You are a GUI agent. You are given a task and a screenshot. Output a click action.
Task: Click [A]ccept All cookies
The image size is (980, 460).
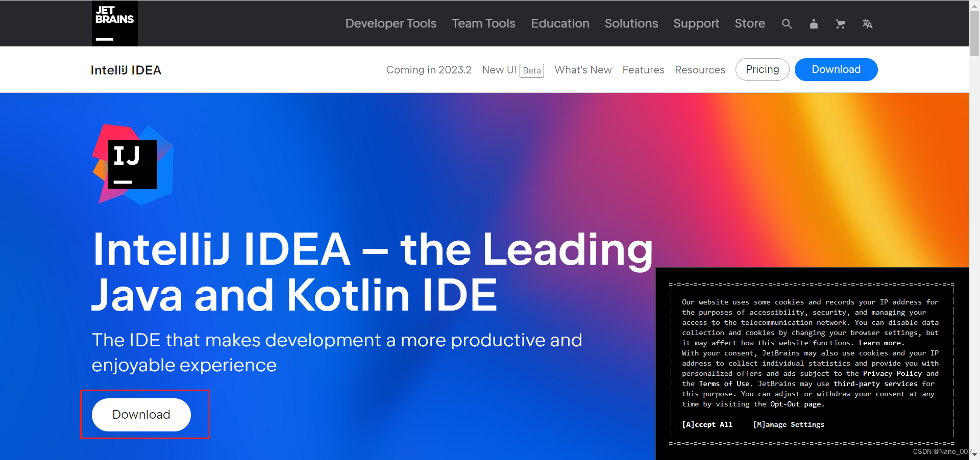pos(707,424)
